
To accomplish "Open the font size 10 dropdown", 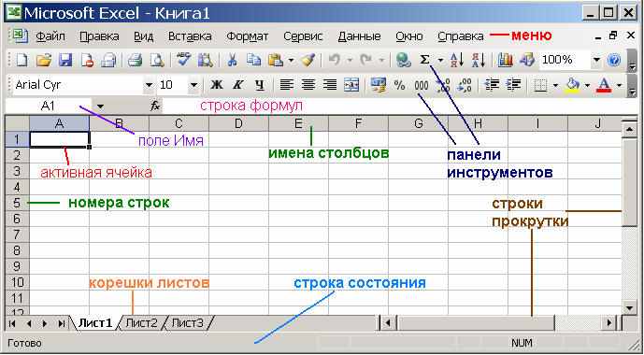I will point(193,85).
